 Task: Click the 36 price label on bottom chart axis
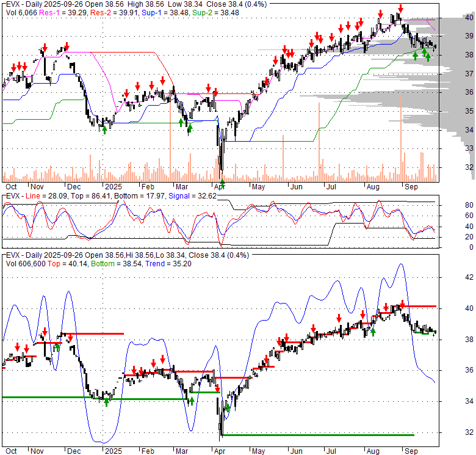click(x=469, y=370)
